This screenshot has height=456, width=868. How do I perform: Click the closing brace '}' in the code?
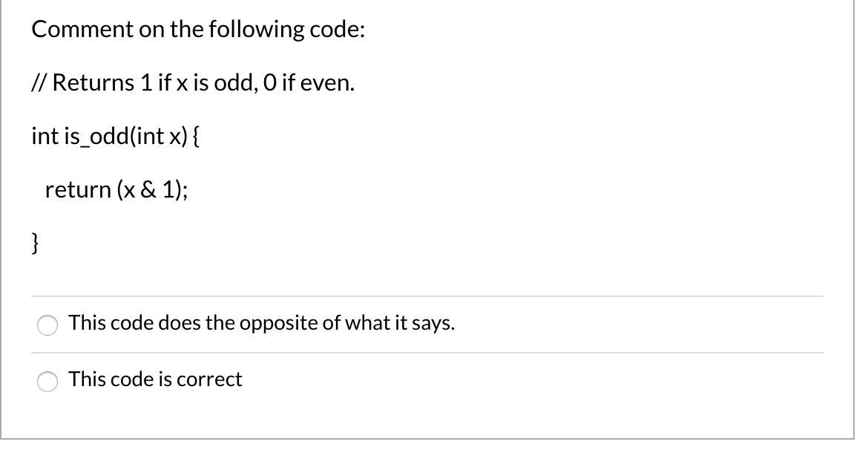coord(36,243)
